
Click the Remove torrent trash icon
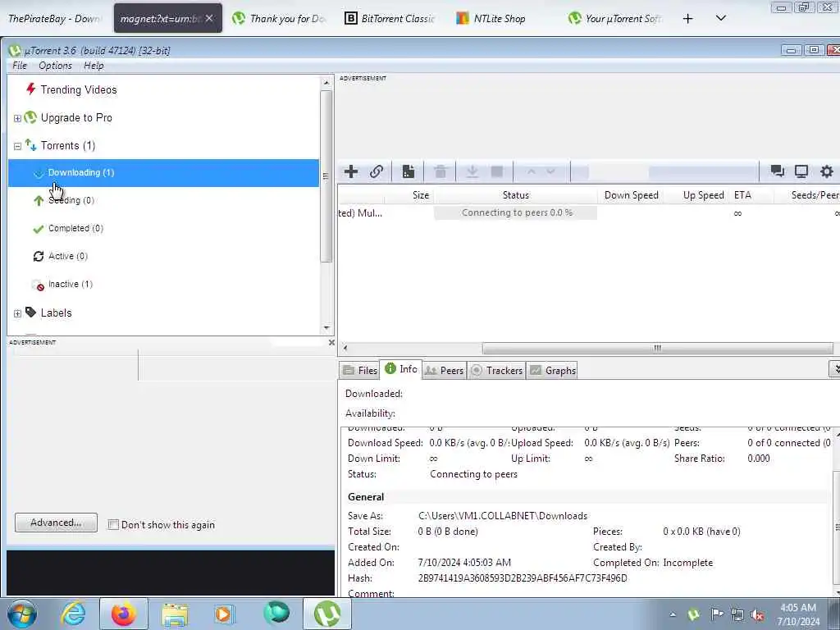(441, 171)
